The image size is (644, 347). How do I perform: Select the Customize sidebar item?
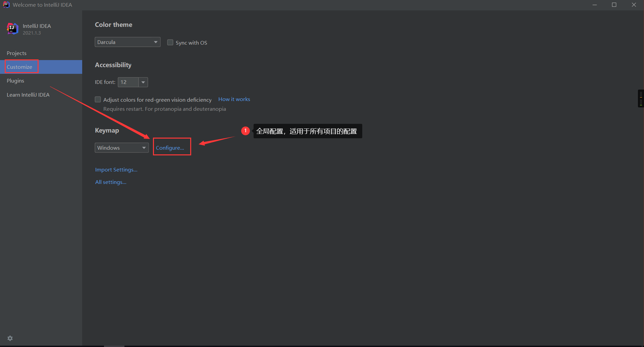pos(19,67)
